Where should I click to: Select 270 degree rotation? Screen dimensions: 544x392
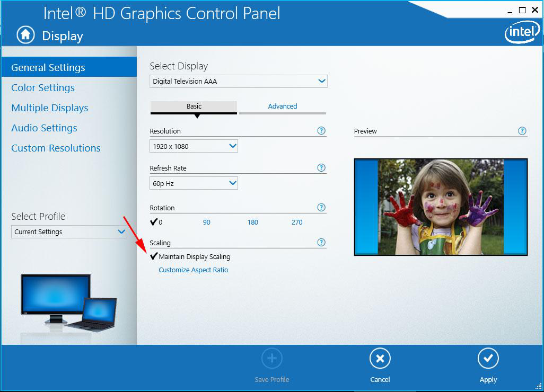[x=297, y=222]
